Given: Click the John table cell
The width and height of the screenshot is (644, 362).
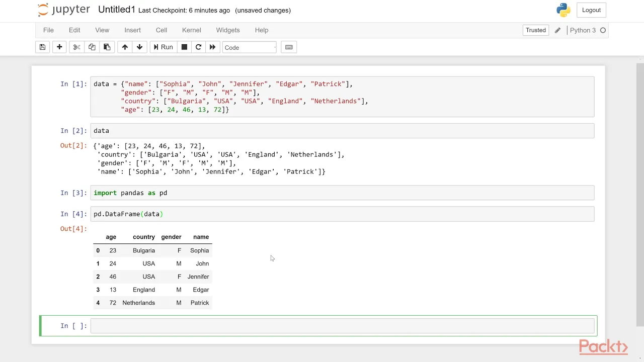Looking at the screenshot, I should point(202,263).
